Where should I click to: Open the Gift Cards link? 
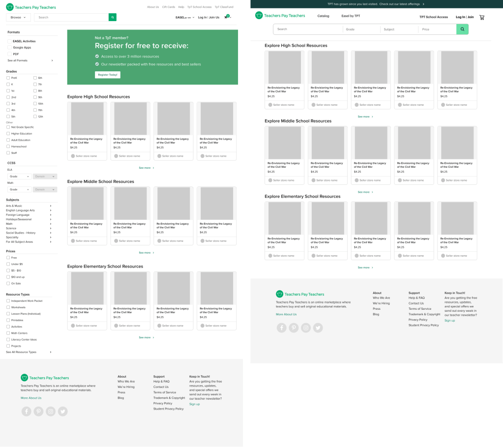pyautogui.click(x=168, y=7)
